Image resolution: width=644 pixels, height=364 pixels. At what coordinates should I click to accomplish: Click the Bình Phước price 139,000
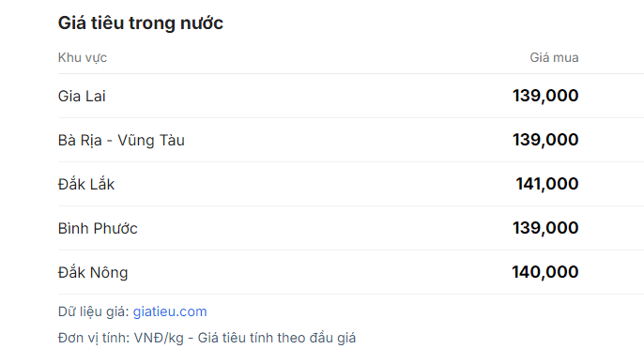[545, 228]
